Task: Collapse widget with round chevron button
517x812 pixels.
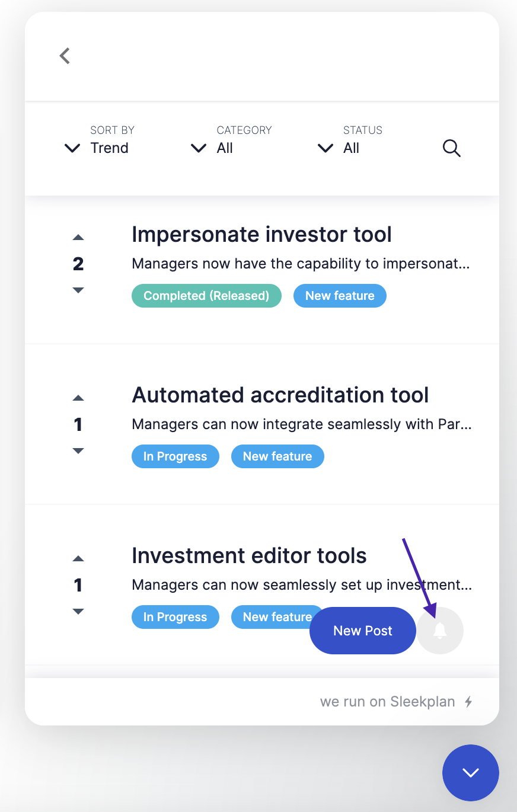Action: [471, 773]
